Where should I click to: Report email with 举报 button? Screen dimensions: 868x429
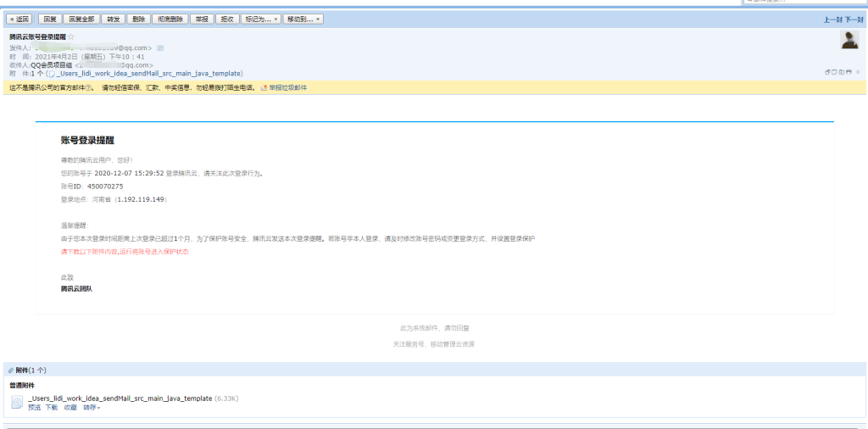pyautogui.click(x=202, y=19)
